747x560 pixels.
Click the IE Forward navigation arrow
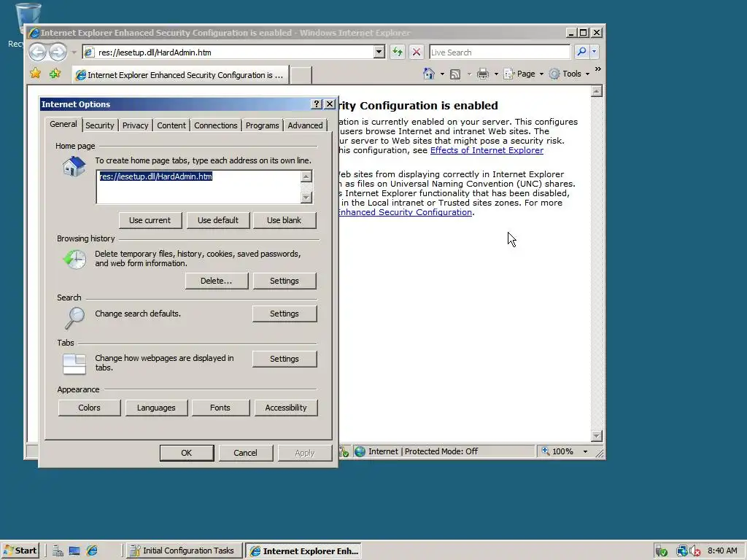[58, 52]
